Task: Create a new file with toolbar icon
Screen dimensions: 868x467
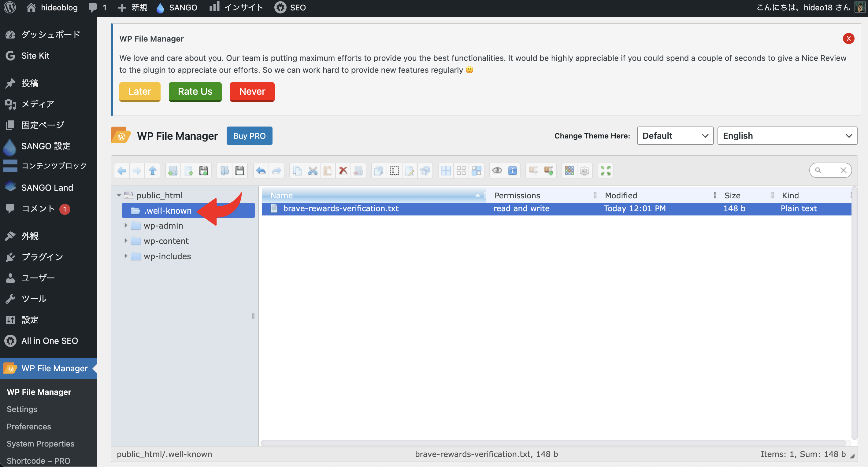Action: pos(188,171)
